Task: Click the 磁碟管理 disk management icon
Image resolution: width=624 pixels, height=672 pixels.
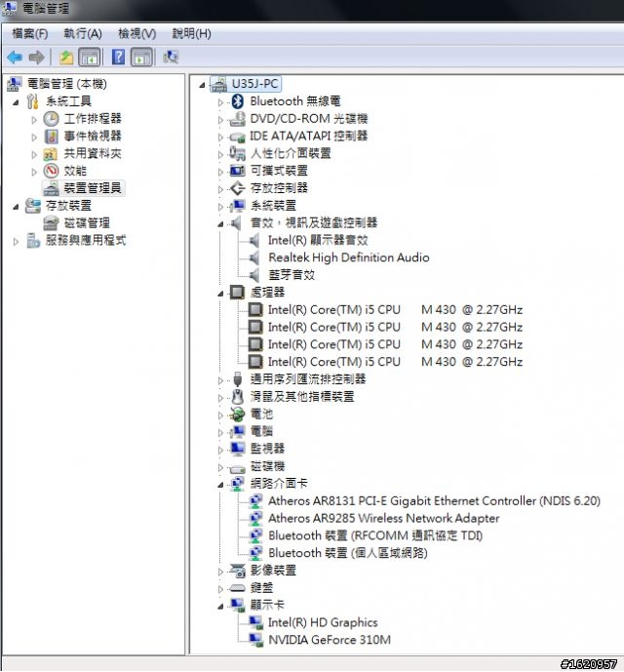Action: 51,222
